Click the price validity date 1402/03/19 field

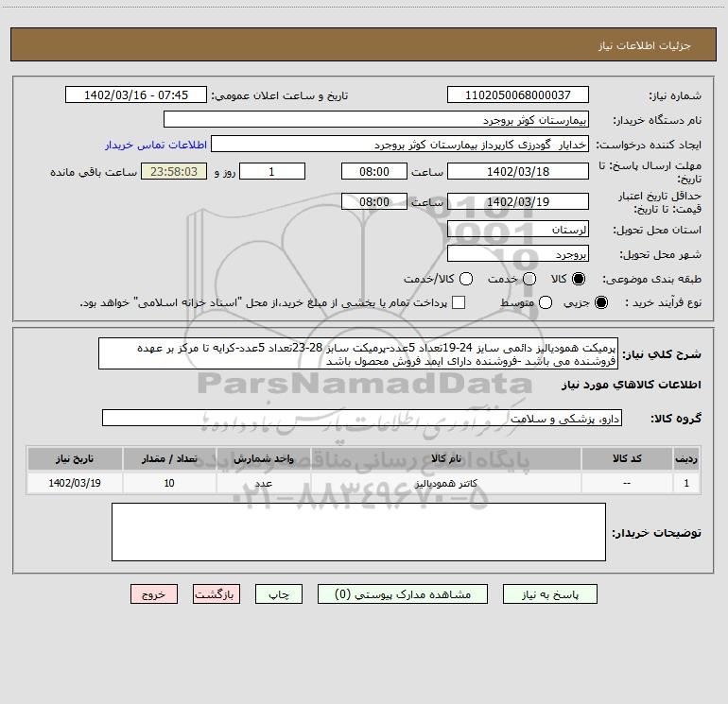[518, 201]
